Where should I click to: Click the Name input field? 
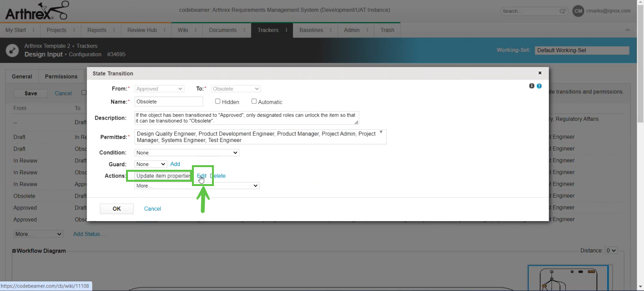(x=169, y=102)
